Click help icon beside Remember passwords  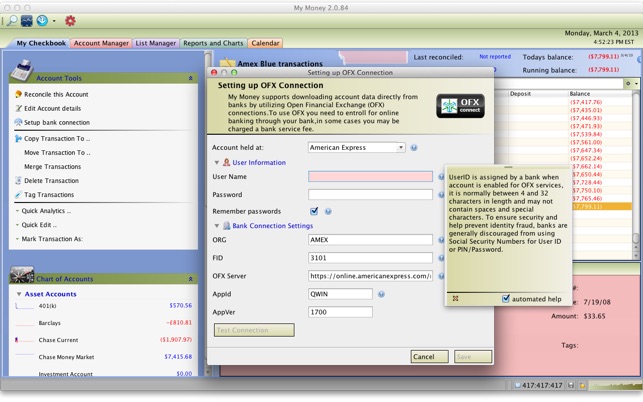[328, 212]
